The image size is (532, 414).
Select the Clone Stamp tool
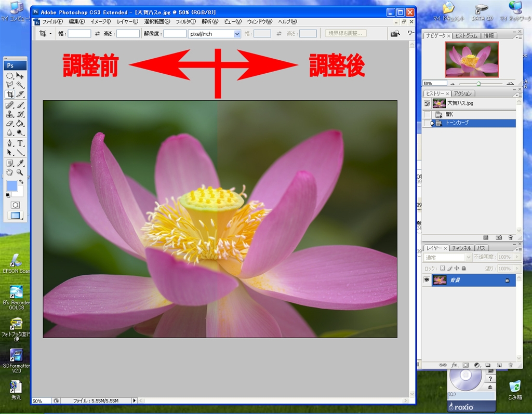point(10,114)
